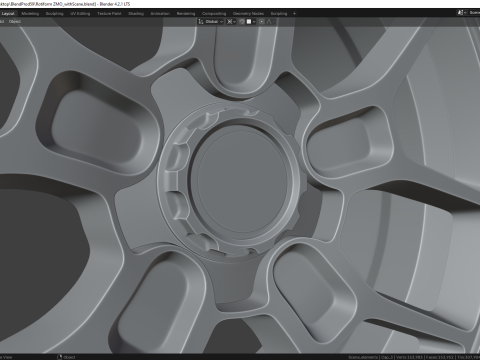Switch to the Geometry Nodes workspace
The image size is (480, 360).
(248, 13)
